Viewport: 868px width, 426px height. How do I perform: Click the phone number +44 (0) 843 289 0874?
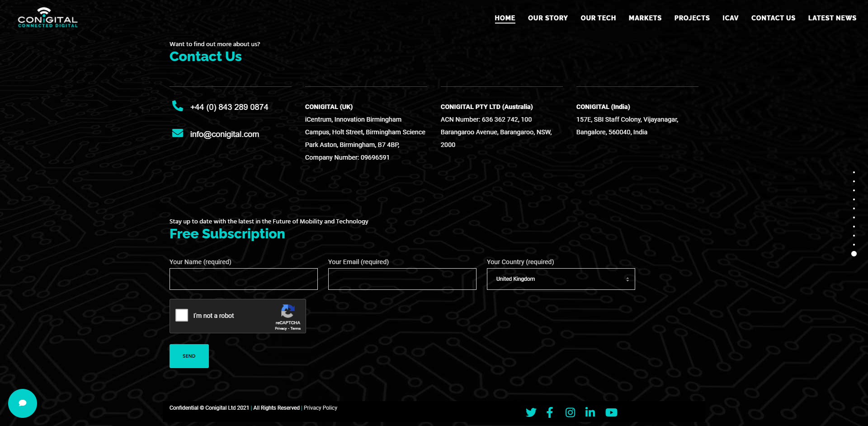229,107
